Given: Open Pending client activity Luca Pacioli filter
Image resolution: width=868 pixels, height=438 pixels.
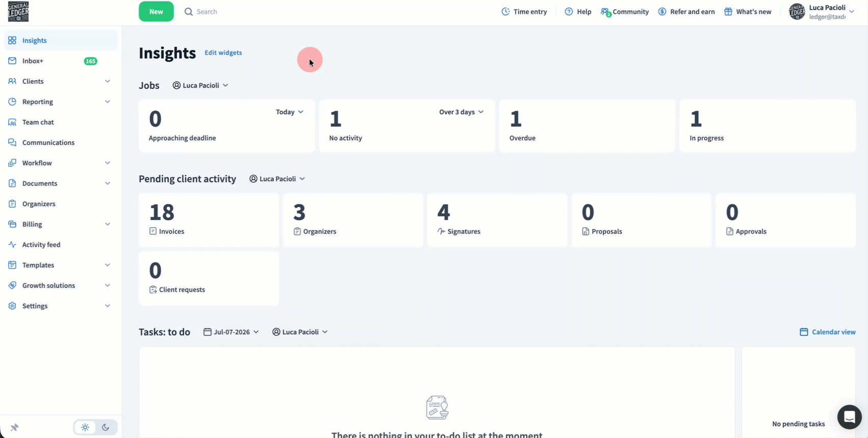Looking at the screenshot, I should tap(277, 179).
